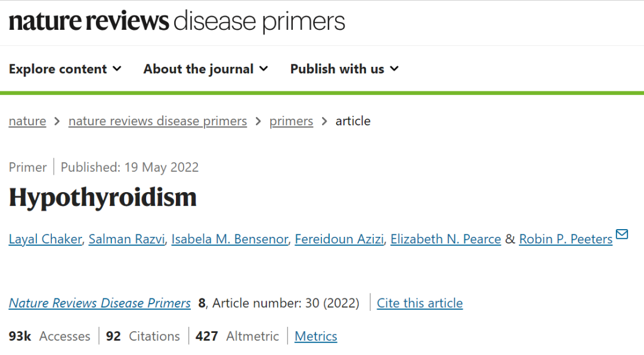Expand the Explore content menu
The width and height of the screenshot is (644, 355).
pos(65,69)
